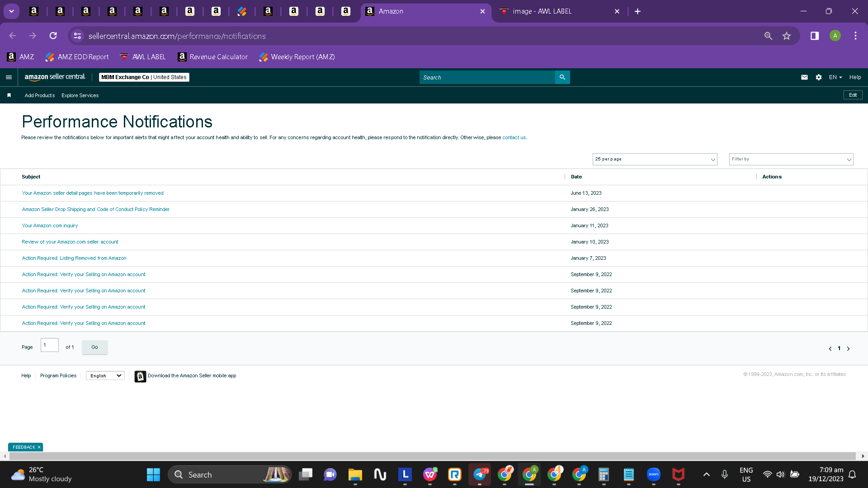Open the Windows Start menu
868x488 pixels.
pos(153,474)
